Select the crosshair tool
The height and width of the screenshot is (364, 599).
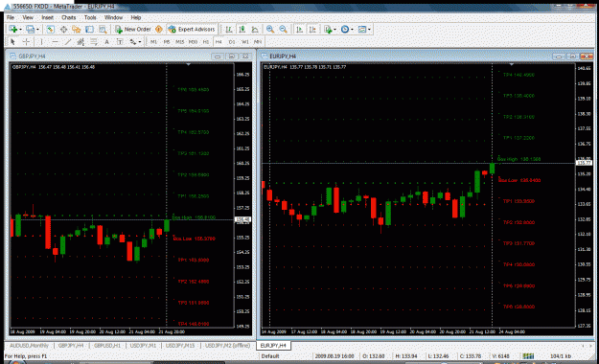point(26,41)
